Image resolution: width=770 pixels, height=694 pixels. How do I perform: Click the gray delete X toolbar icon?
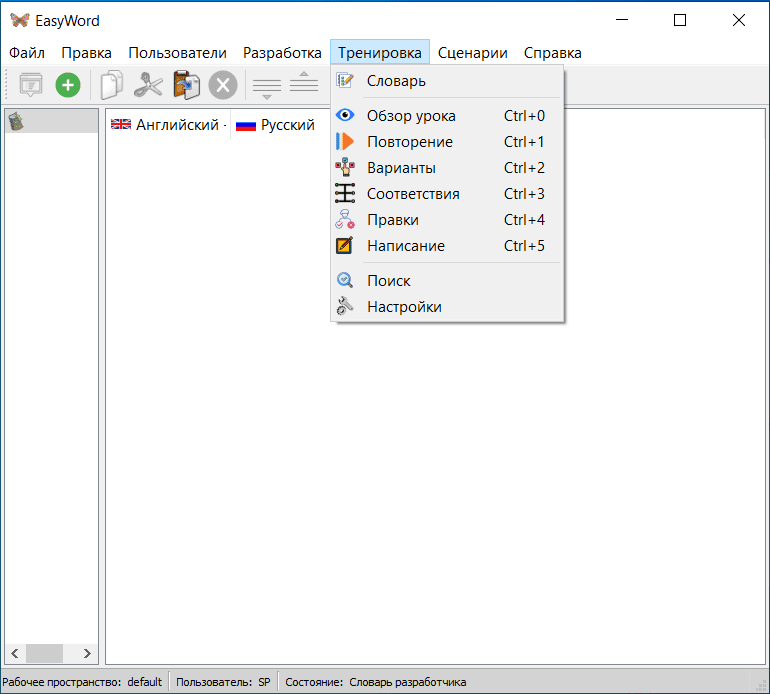point(223,85)
